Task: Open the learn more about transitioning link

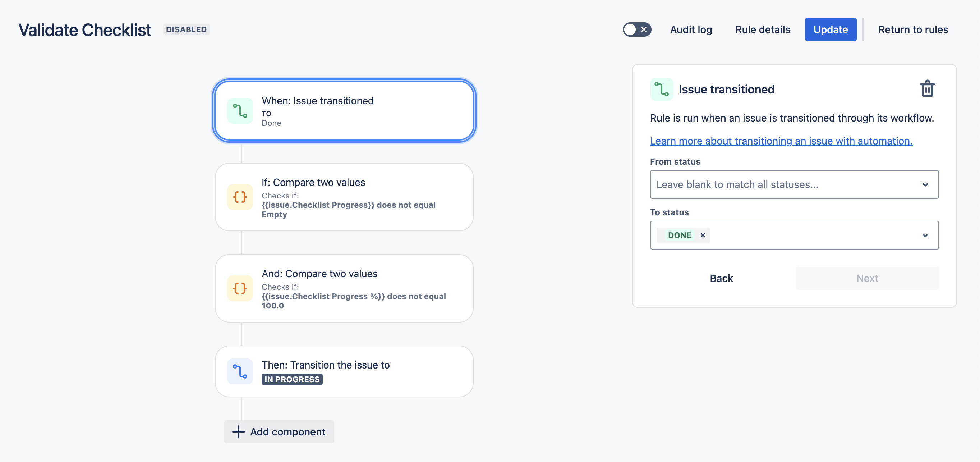Action: 781,141
